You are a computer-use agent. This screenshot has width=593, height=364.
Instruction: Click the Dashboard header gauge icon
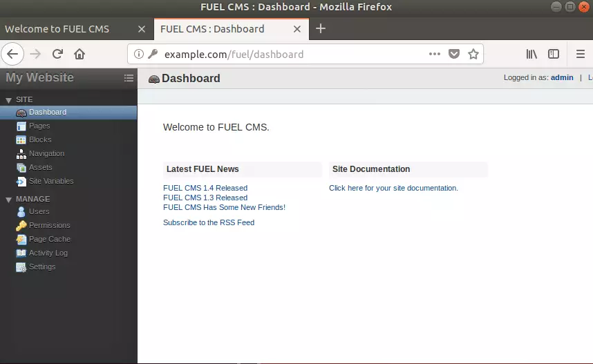(154, 79)
